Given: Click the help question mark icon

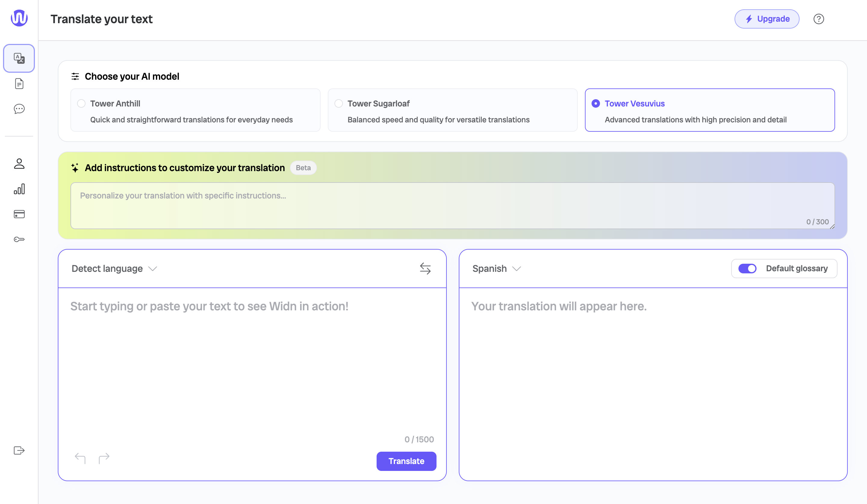Looking at the screenshot, I should [819, 19].
